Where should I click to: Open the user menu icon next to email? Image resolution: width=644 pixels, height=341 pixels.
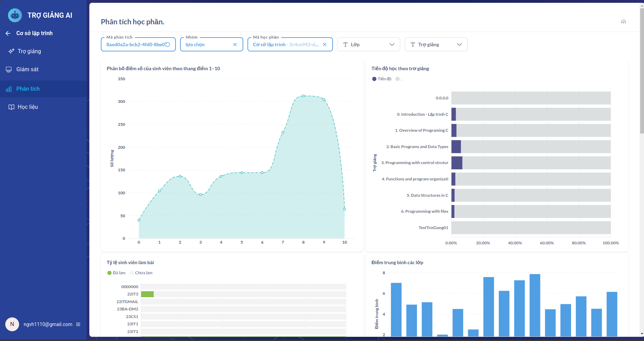(x=78, y=324)
